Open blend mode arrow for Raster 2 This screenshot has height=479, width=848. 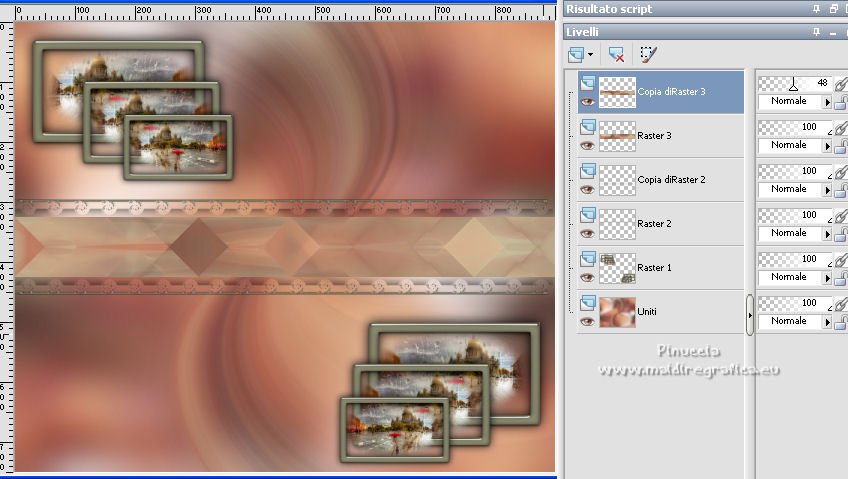coord(827,234)
